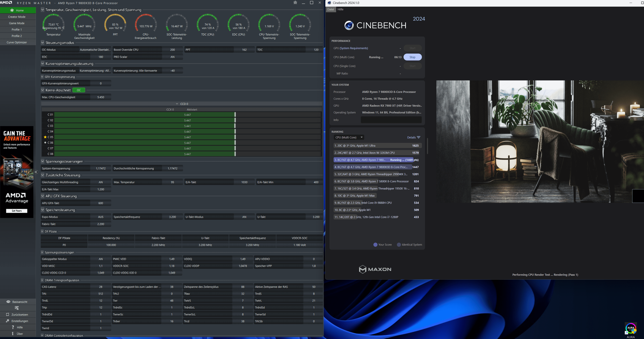The width and height of the screenshot is (644, 339).
Task: Collapse the Kerne-Abschnitt section
Action: (x=43, y=90)
